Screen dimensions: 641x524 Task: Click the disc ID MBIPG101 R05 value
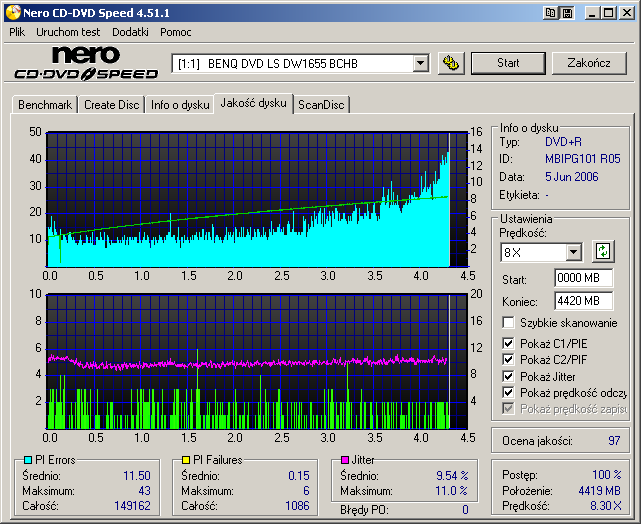point(583,159)
